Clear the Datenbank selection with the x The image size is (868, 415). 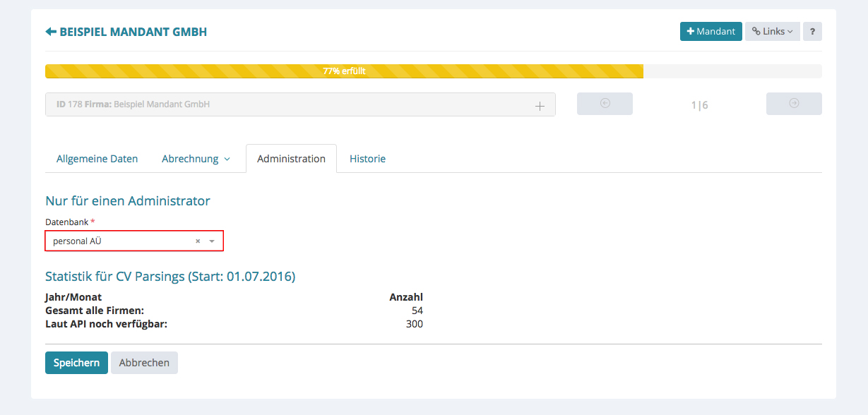point(198,241)
